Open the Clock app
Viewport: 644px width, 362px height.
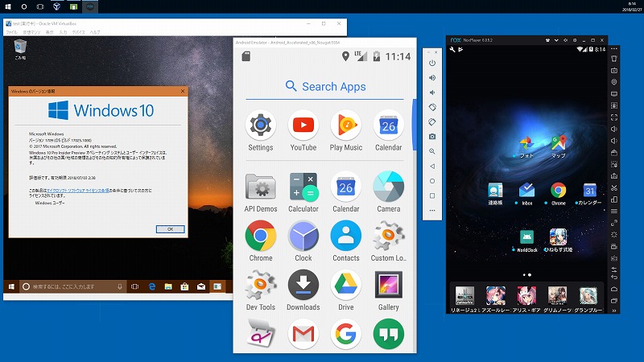pyautogui.click(x=303, y=236)
